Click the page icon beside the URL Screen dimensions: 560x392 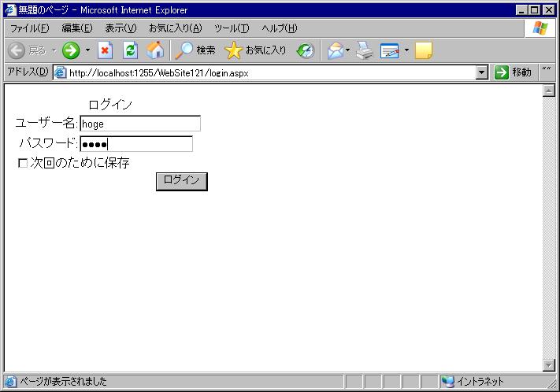click(61, 73)
